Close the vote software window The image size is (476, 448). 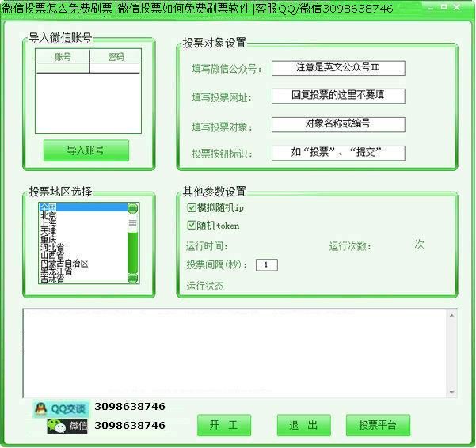[x=456, y=7]
